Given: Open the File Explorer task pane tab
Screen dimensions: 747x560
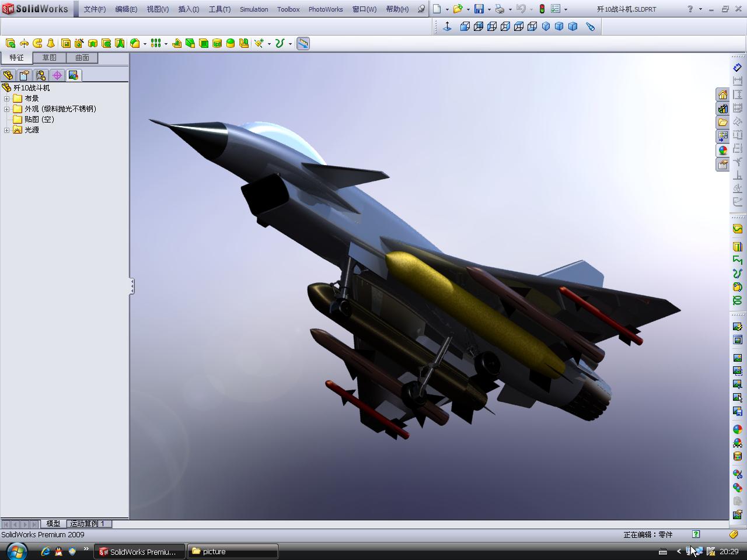Looking at the screenshot, I should pyautogui.click(x=722, y=123).
